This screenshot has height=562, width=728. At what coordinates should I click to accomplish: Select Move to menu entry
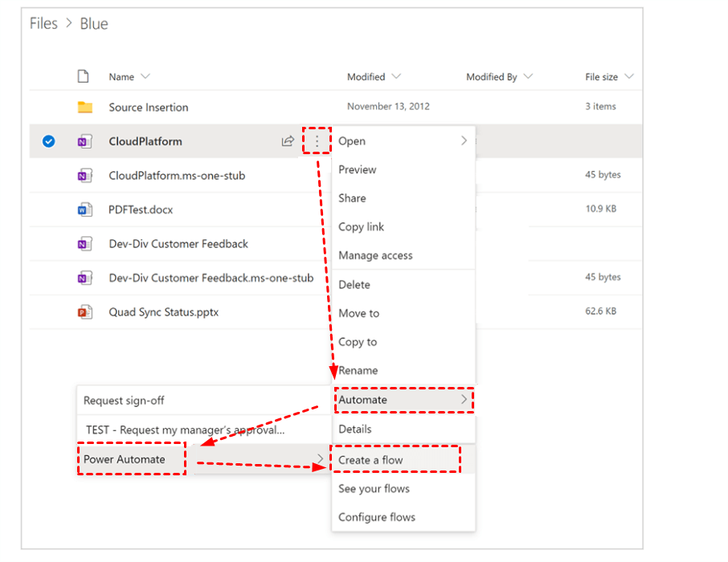coord(404,313)
